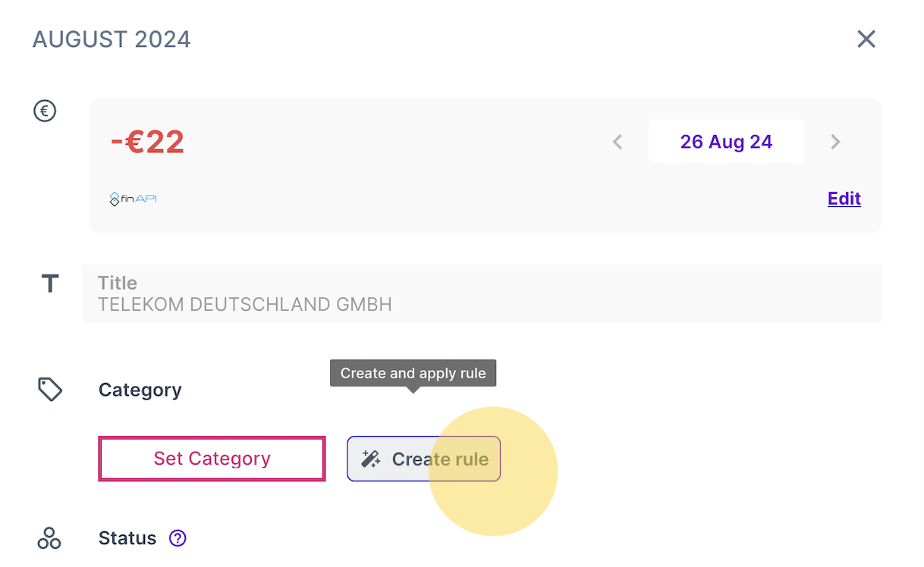Viewport: 924px width, 567px height.
Task: Advance to next date with right chevron
Action: click(x=835, y=142)
